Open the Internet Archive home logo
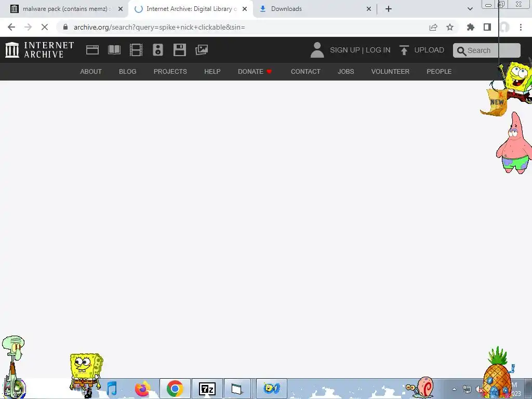 39,50
